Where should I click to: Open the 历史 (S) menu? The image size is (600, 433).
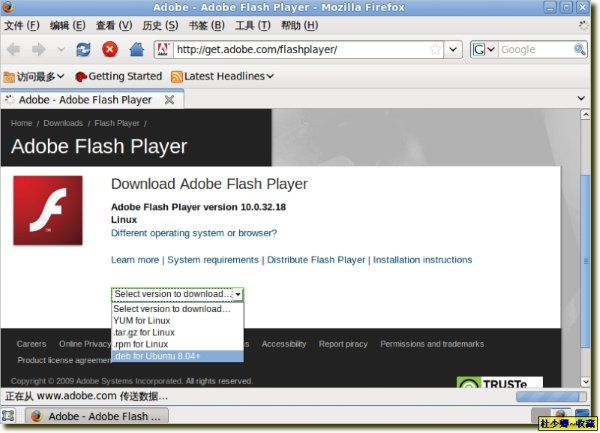click(160, 26)
